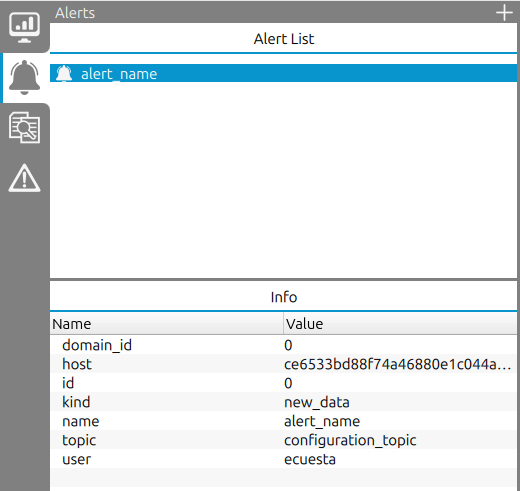Click the bell icon beside alert_name
The width and height of the screenshot is (520, 491).
pyautogui.click(x=64, y=73)
